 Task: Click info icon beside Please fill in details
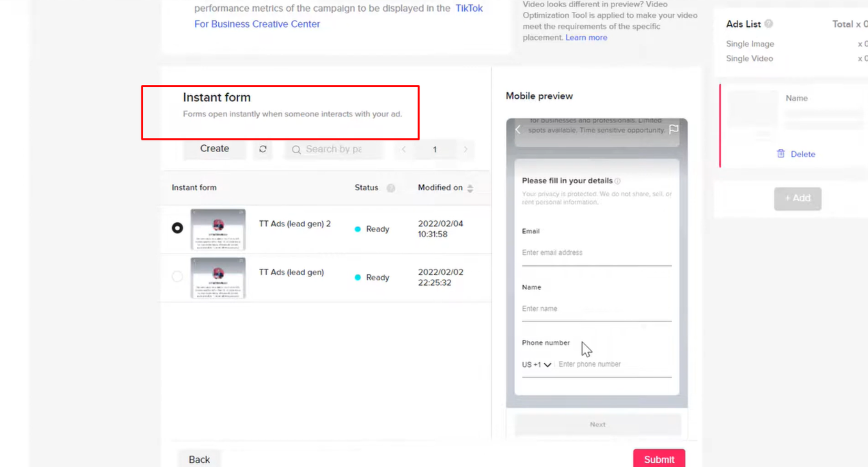point(617,181)
